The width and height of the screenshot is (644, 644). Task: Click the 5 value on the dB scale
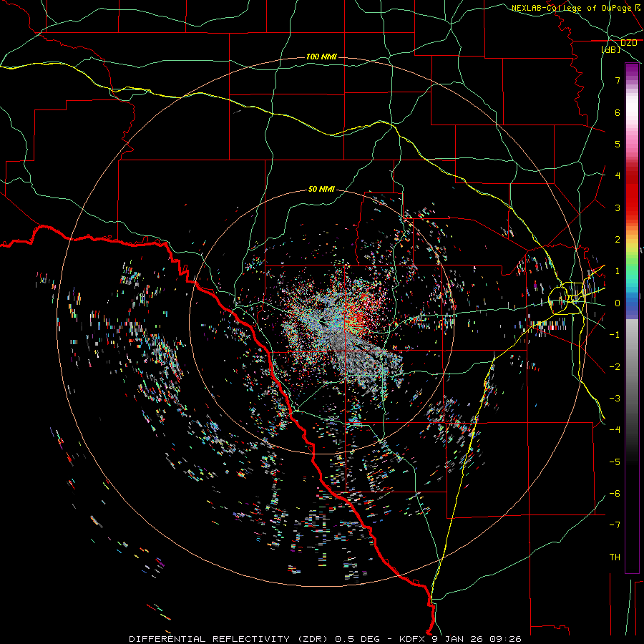click(x=618, y=144)
